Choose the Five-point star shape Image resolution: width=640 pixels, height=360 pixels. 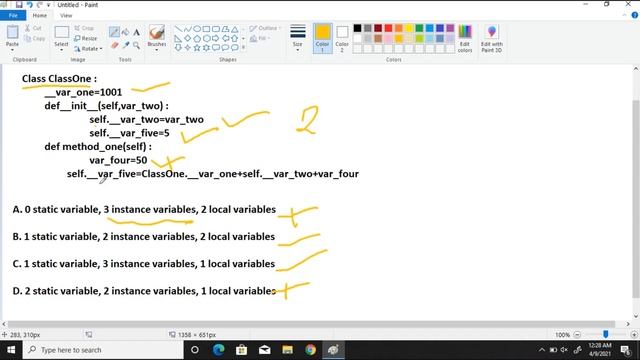197,48
